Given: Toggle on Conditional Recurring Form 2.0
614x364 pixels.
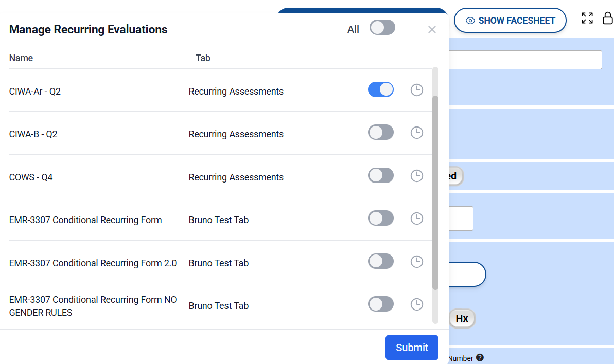Looking at the screenshot, I should tap(381, 262).
